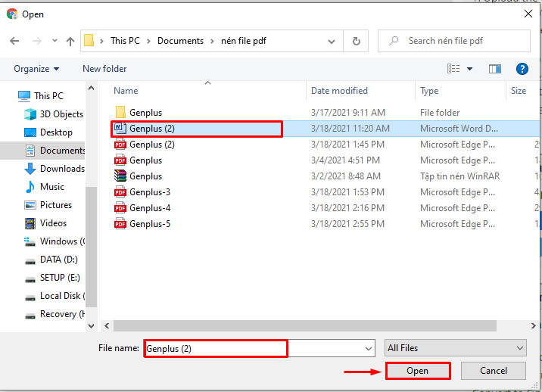
Task: Click the horizontal scrollbar in file list
Action: coord(303,326)
